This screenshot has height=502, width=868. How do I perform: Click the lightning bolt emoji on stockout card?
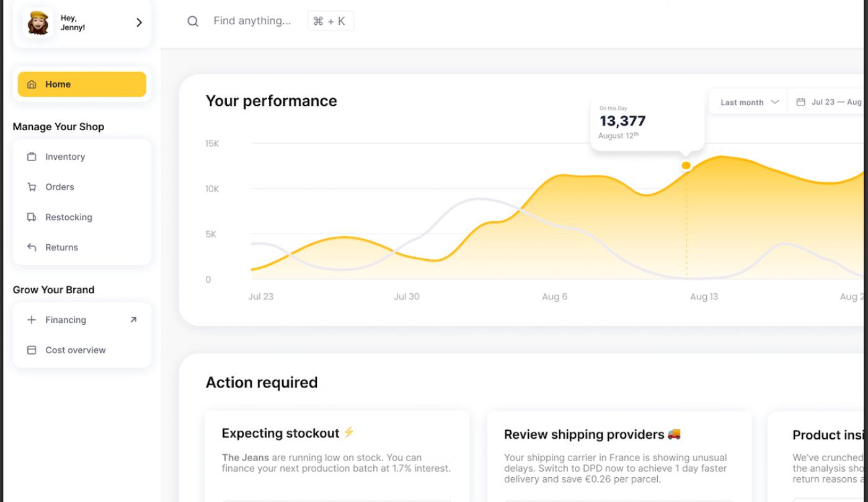point(349,432)
